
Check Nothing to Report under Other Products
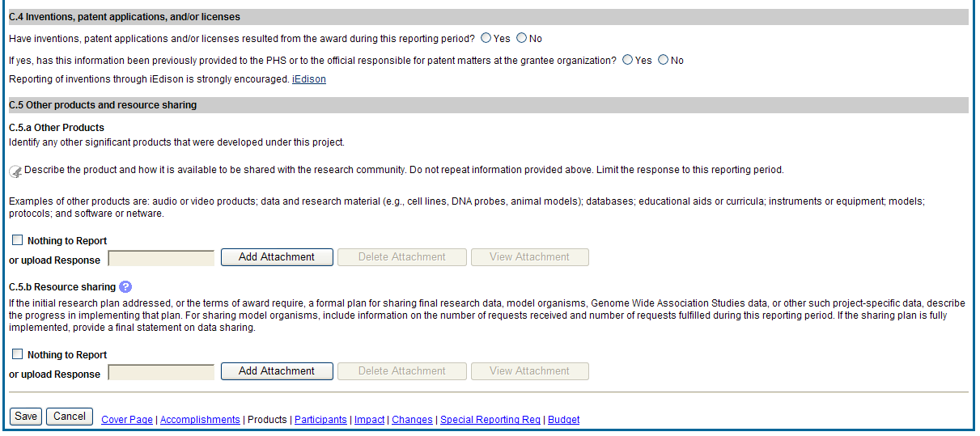tap(18, 240)
